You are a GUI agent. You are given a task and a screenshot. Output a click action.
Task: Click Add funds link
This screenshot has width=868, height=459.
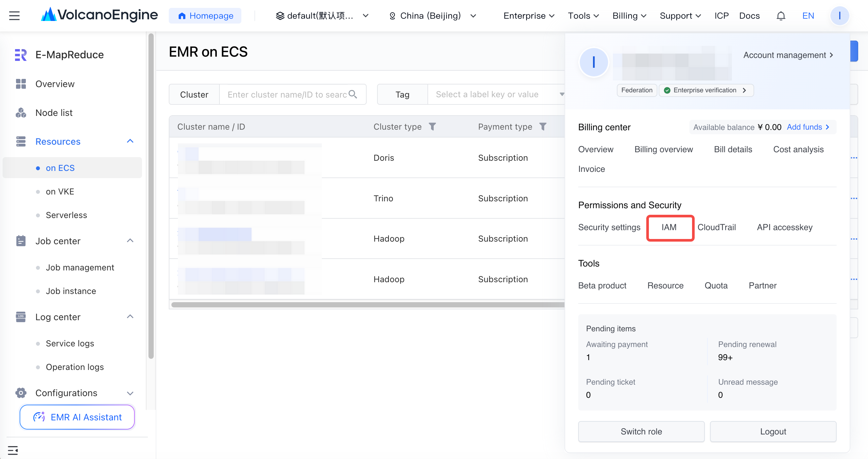808,127
